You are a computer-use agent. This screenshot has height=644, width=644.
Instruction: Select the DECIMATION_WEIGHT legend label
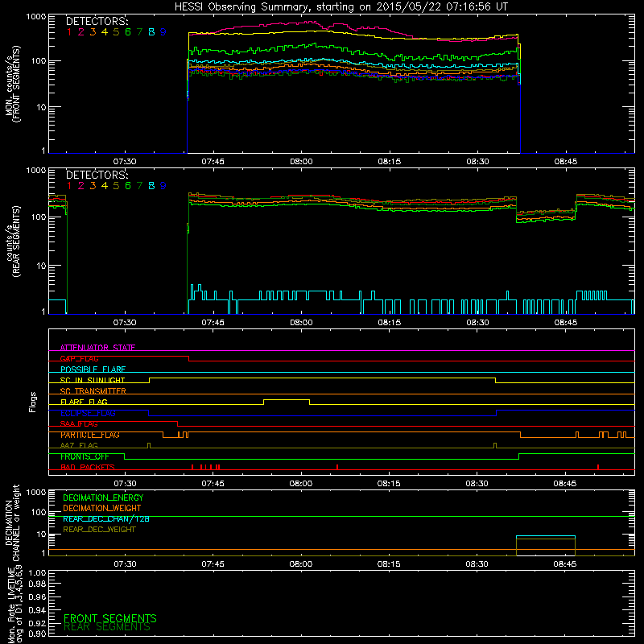102,508
